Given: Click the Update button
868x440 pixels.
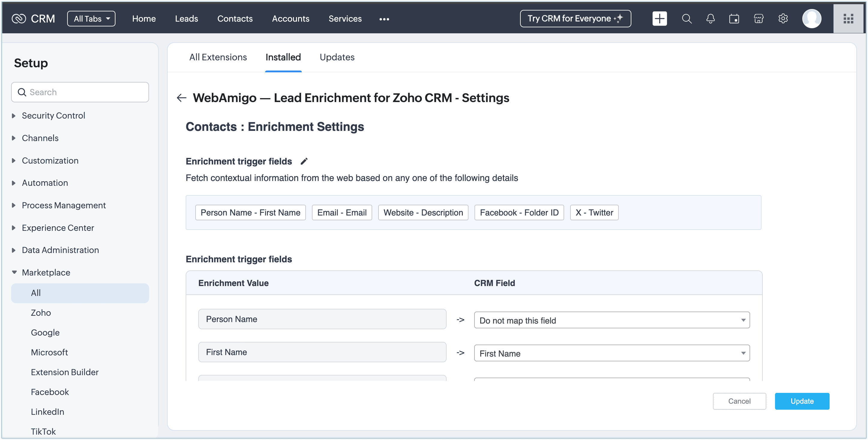Looking at the screenshot, I should [802, 401].
